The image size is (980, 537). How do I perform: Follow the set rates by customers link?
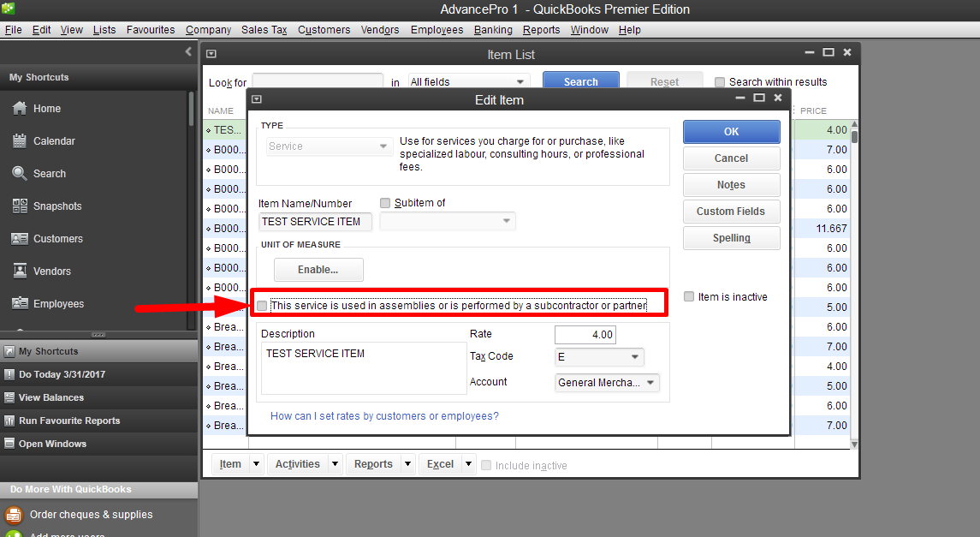click(x=384, y=416)
